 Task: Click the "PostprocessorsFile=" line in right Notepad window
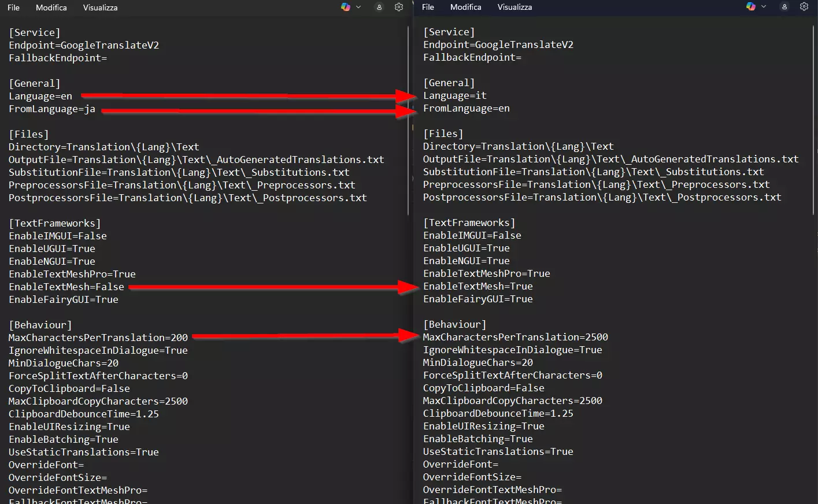click(x=602, y=197)
